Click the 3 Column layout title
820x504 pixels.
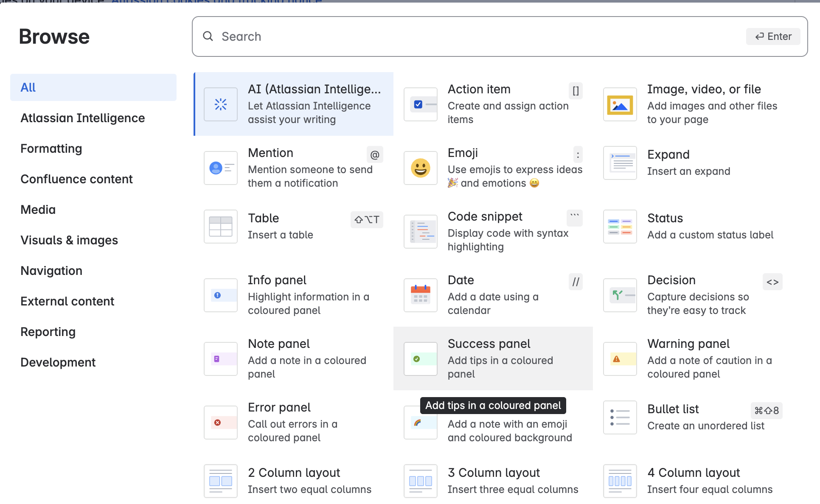(494, 473)
